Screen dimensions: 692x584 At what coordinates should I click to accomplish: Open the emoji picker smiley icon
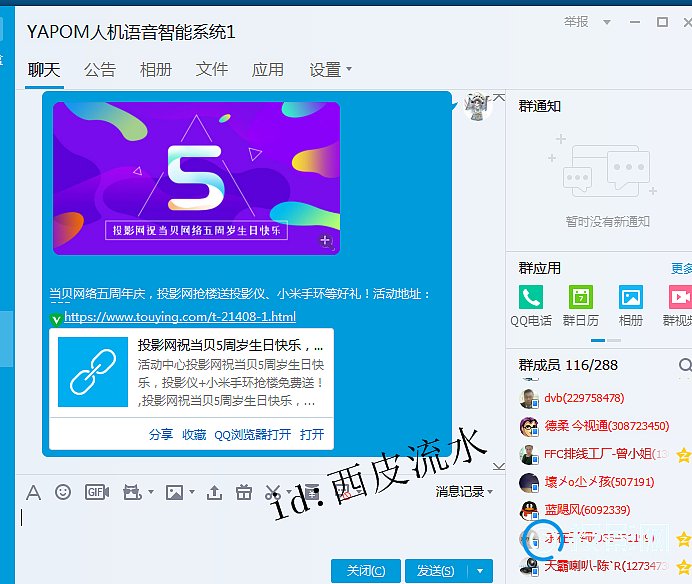point(63,491)
